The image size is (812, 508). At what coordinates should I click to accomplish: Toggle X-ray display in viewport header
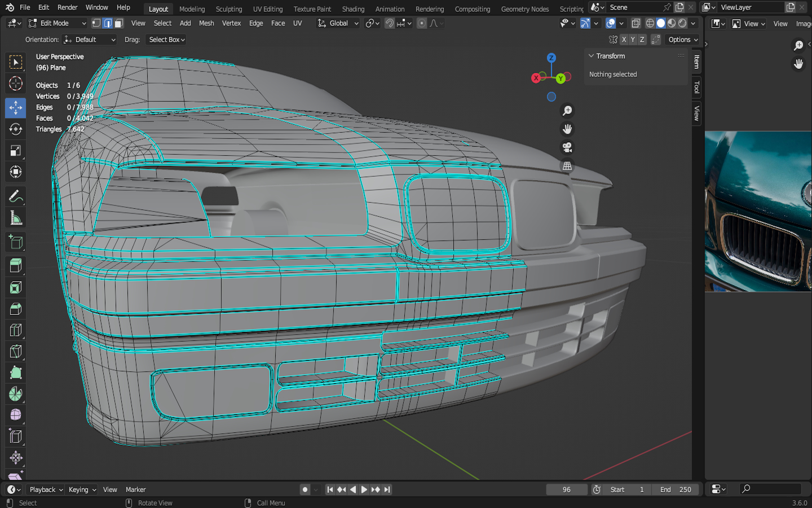(636, 23)
